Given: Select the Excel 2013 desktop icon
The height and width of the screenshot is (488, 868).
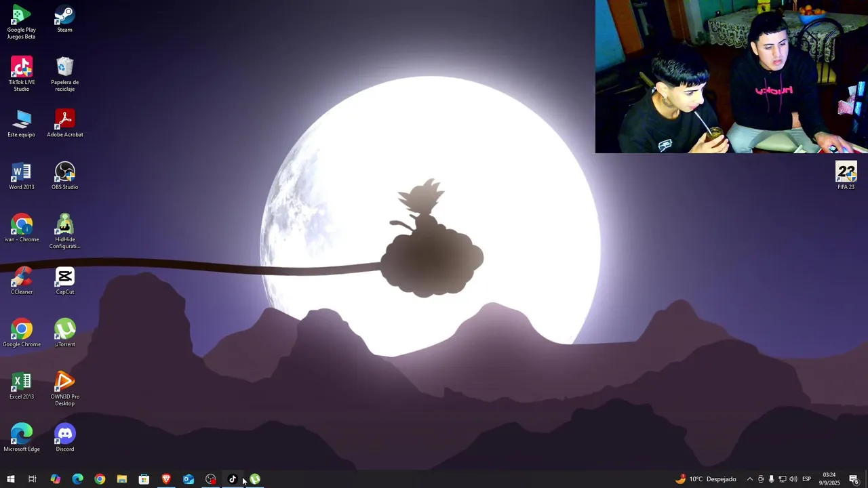Looking at the screenshot, I should pyautogui.click(x=22, y=385).
